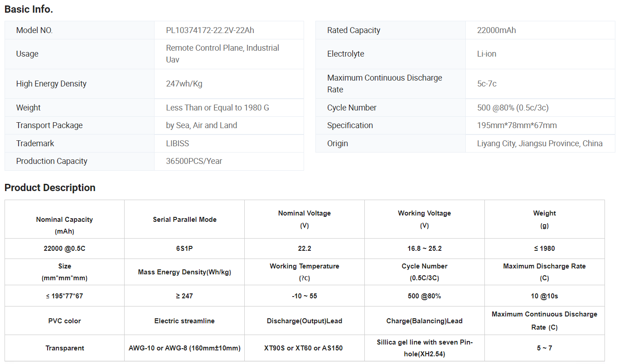Click the Transport Package label

point(49,125)
